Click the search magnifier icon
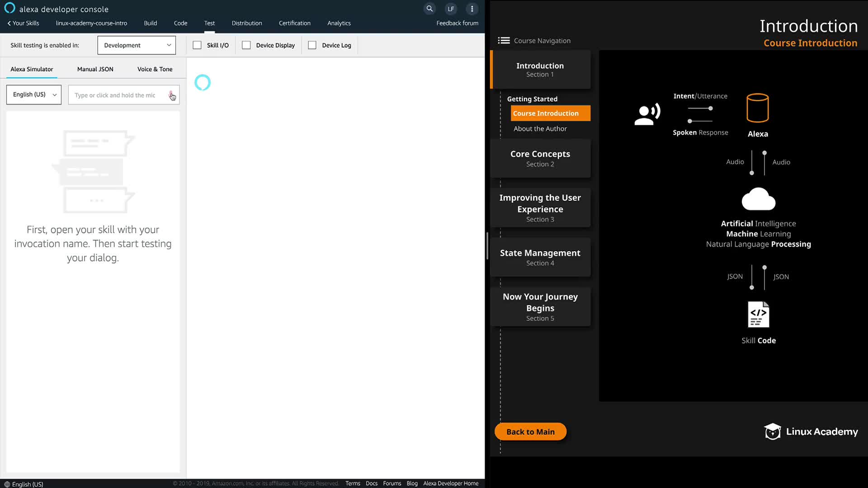 [429, 9]
